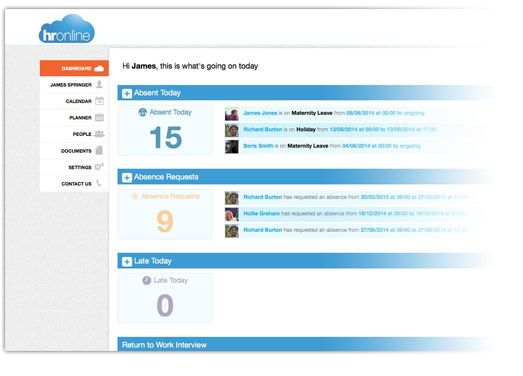Click icon next to Absence Requests card label
This screenshot has width=523, height=376.
[134, 196]
